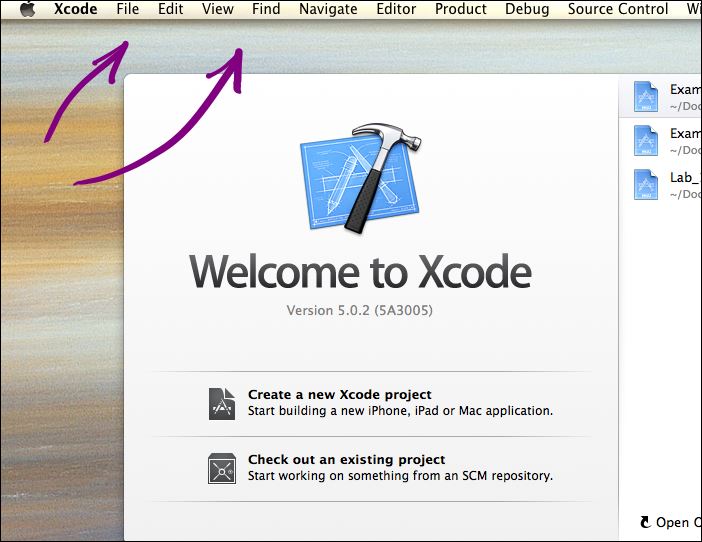Open the Xcode application menu
Viewport: 702px width, 542px height.
[x=76, y=9]
